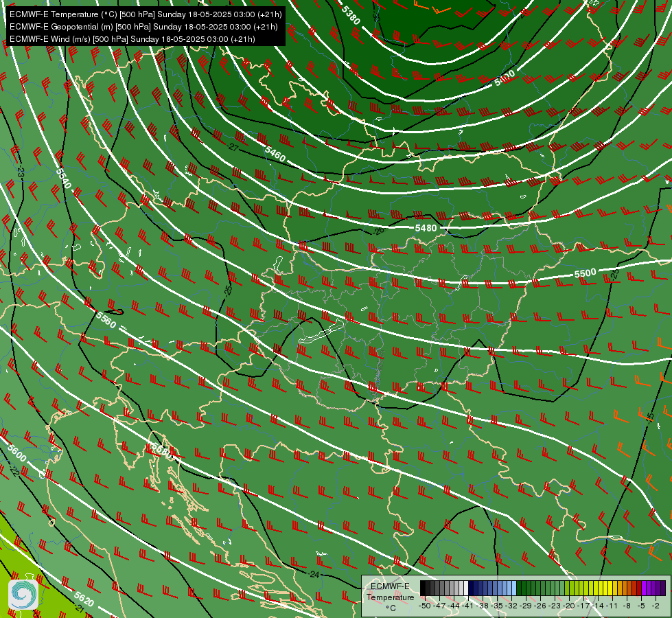
Task: Click the -2 legend tick label
Action: click(656, 606)
